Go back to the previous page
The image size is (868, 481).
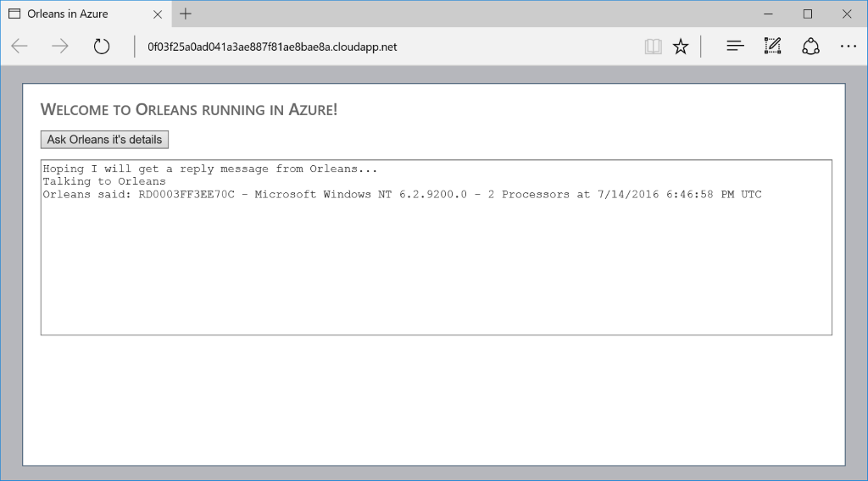point(19,47)
